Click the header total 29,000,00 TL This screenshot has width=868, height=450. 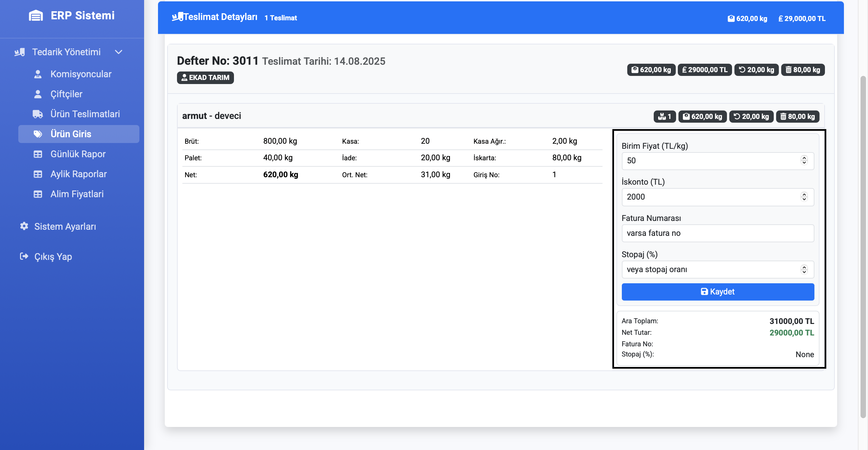tap(802, 19)
